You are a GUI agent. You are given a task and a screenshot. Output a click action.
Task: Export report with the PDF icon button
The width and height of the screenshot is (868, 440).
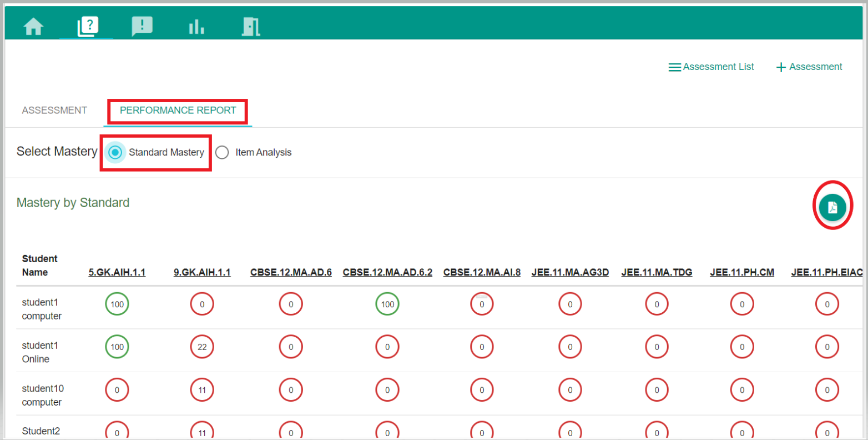(832, 208)
